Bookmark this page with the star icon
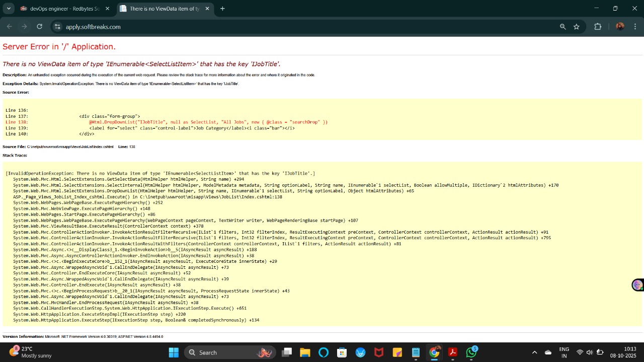The image size is (644, 362). (x=577, y=27)
